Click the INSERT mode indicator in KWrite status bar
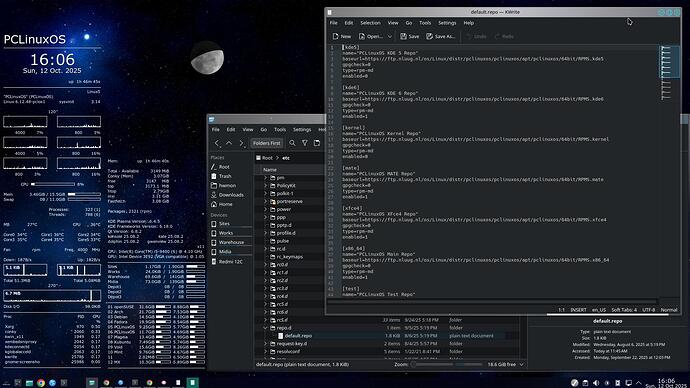 click(578, 310)
